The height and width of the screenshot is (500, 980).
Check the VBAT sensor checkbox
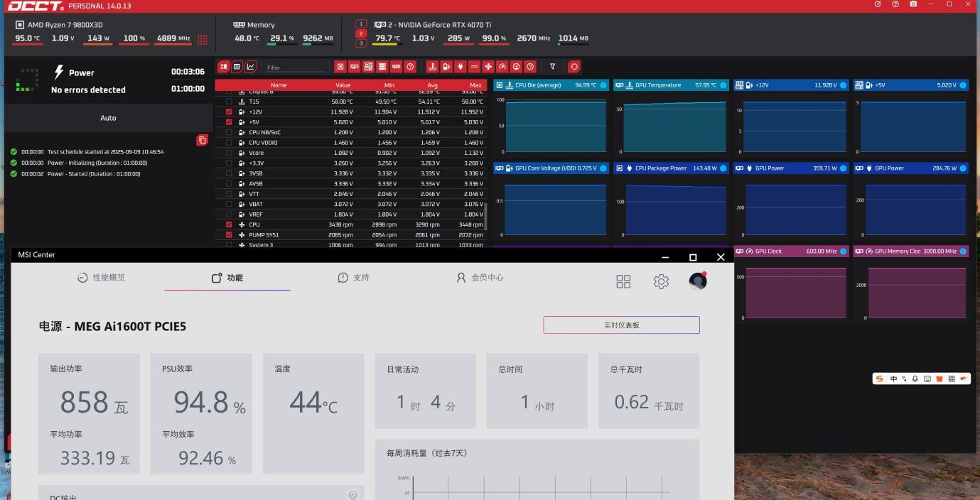[229, 204]
